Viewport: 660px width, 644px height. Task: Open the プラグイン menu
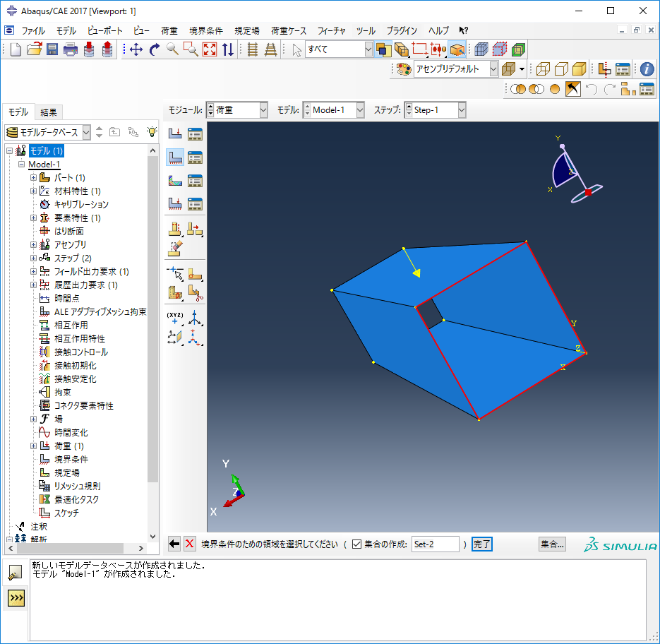[402, 31]
